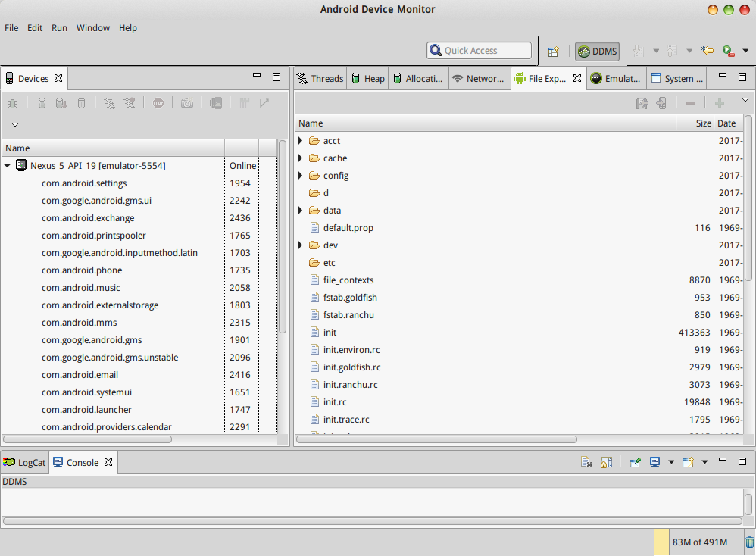Click the Quick Access search field

[479, 51]
